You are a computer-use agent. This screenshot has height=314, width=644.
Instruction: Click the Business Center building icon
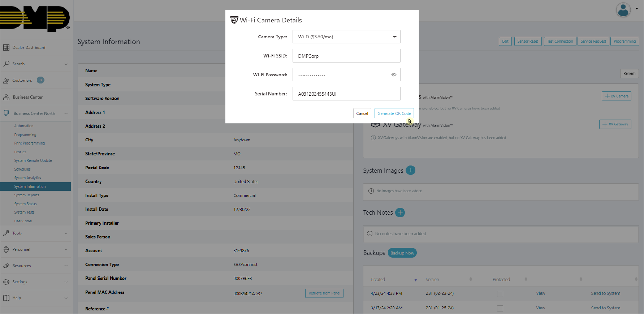coord(6,97)
